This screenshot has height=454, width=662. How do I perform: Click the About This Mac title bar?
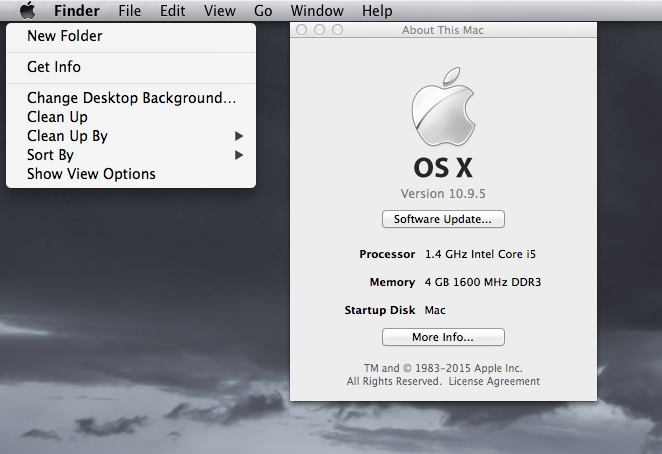443,30
